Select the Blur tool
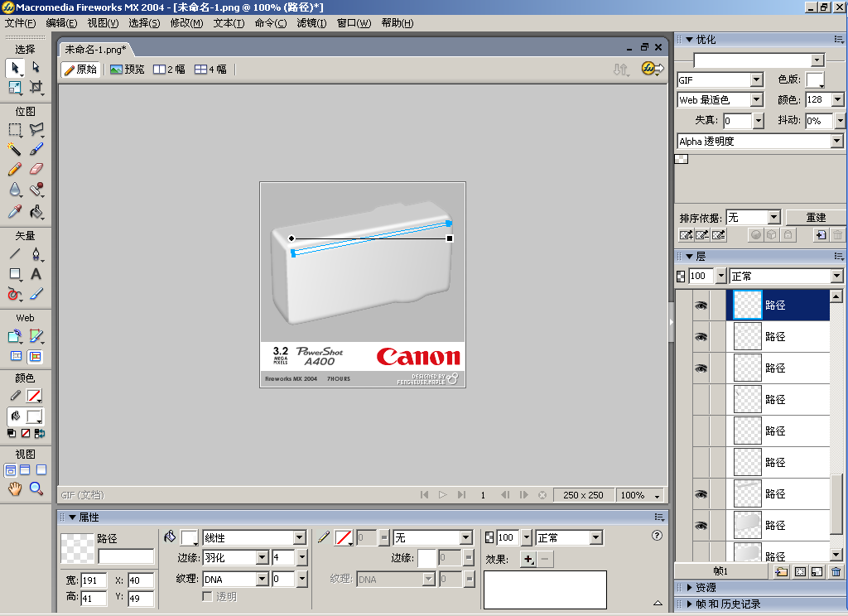This screenshot has width=848, height=616. coord(15,190)
